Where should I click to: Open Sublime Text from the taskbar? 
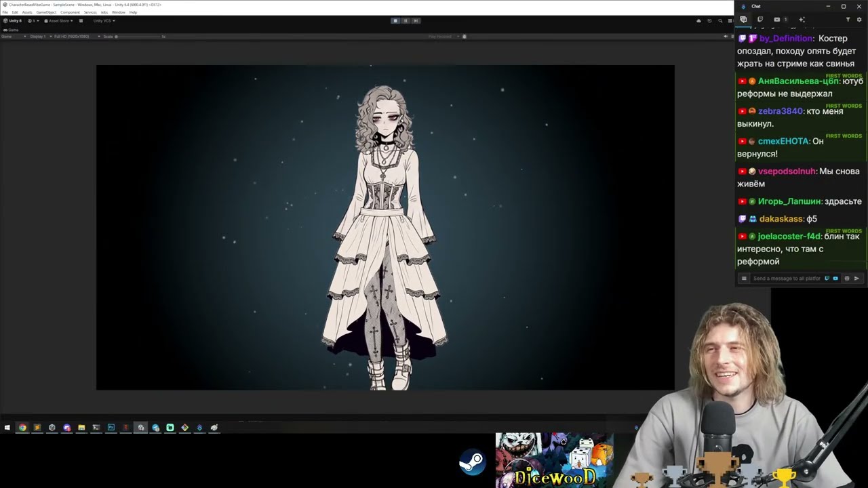(37, 428)
